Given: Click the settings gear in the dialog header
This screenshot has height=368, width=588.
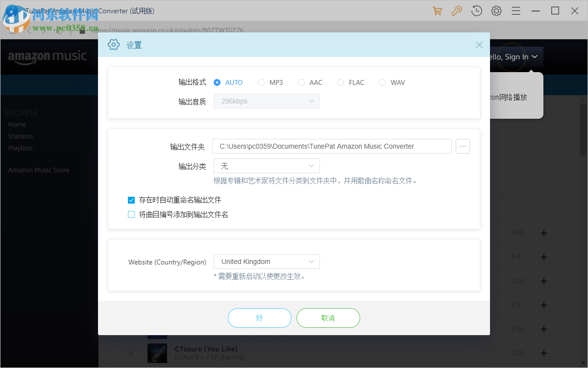Looking at the screenshot, I should click(x=113, y=44).
